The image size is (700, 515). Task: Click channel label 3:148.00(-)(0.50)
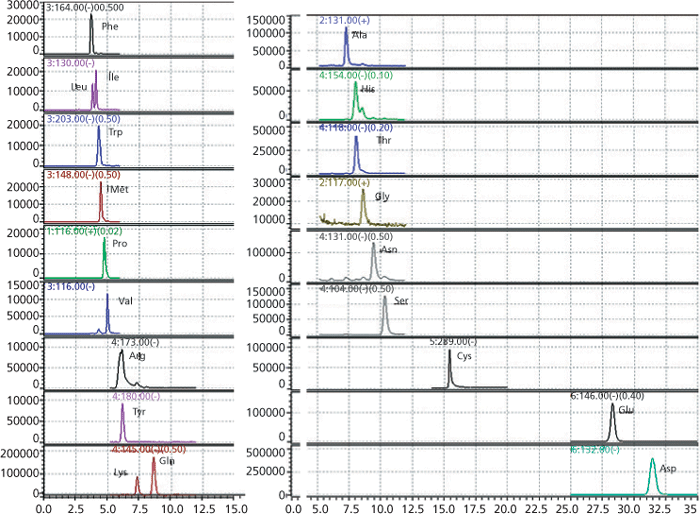coord(83,174)
